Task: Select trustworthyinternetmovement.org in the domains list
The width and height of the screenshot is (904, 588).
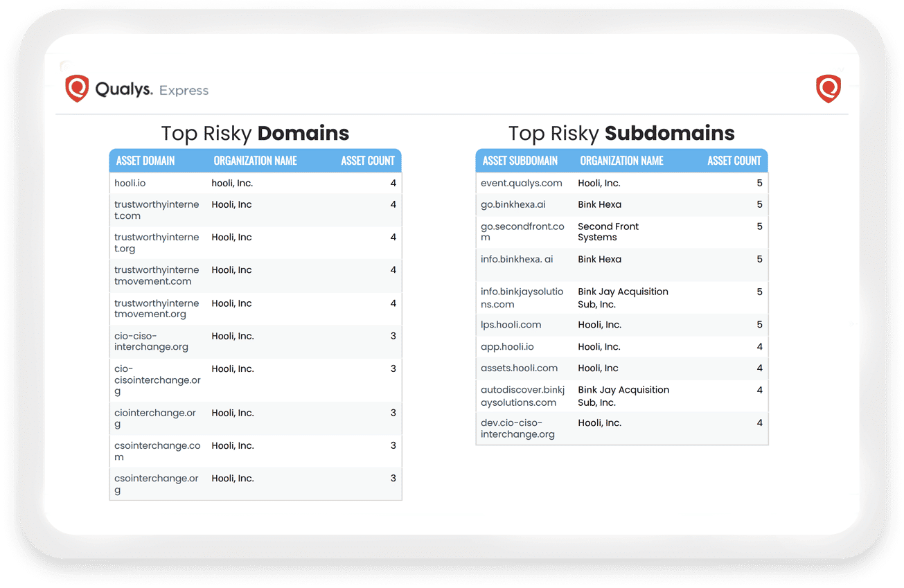Action: (157, 309)
